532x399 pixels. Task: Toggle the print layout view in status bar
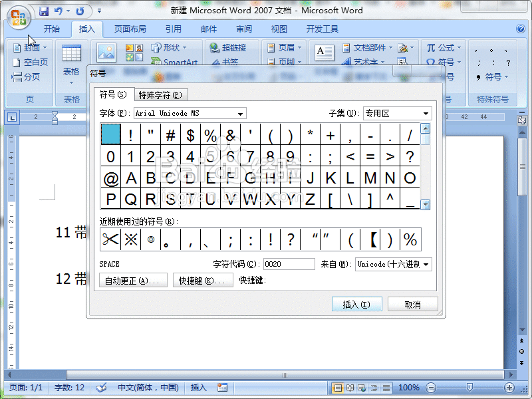(339, 388)
